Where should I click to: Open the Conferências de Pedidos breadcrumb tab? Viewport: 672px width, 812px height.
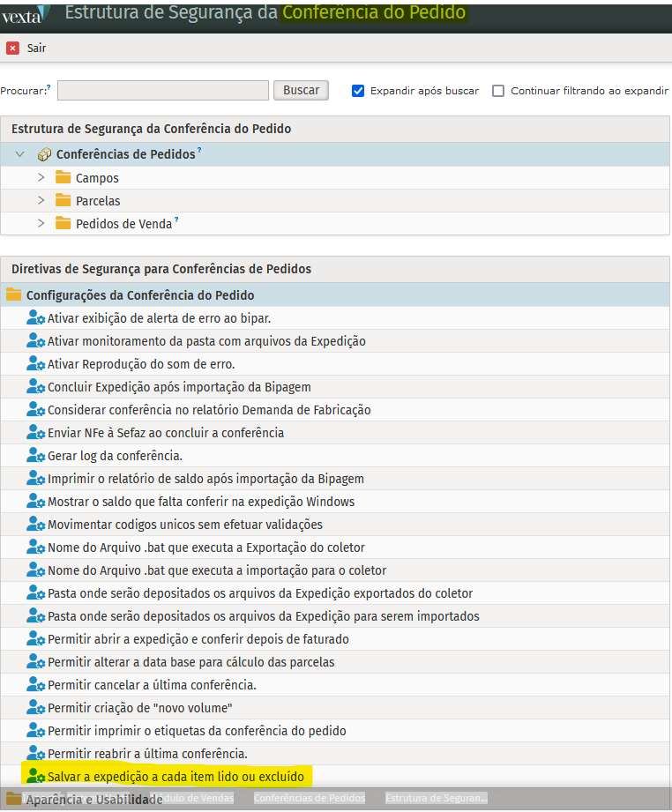309,798
